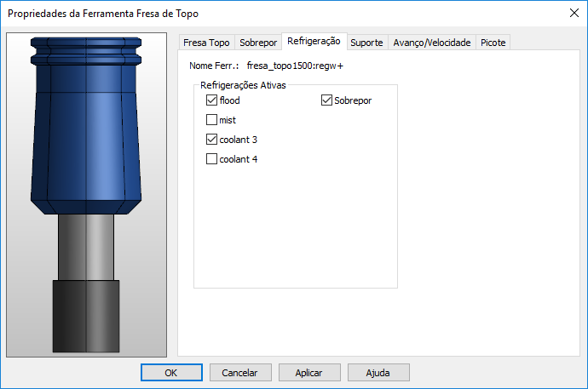
Task: Go to the Suporte tab
Action: click(x=366, y=43)
